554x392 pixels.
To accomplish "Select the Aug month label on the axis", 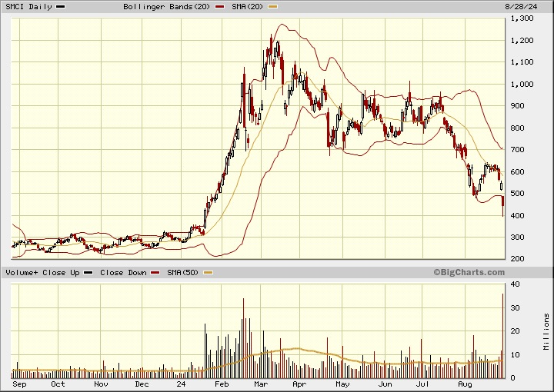I will (465, 384).
